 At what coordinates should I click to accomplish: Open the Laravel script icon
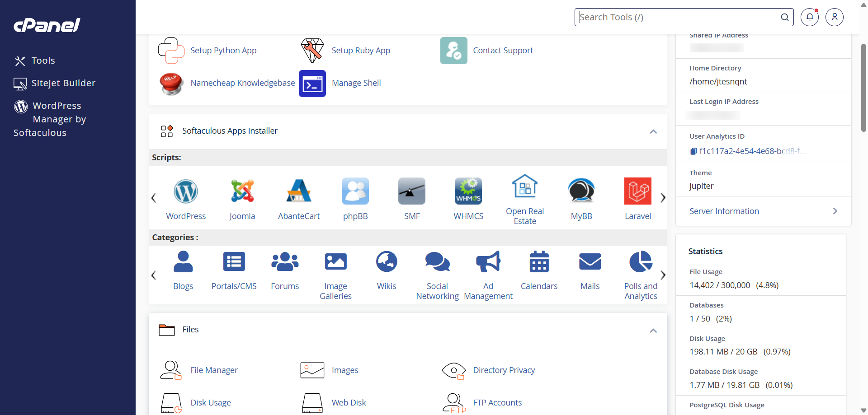638,191
